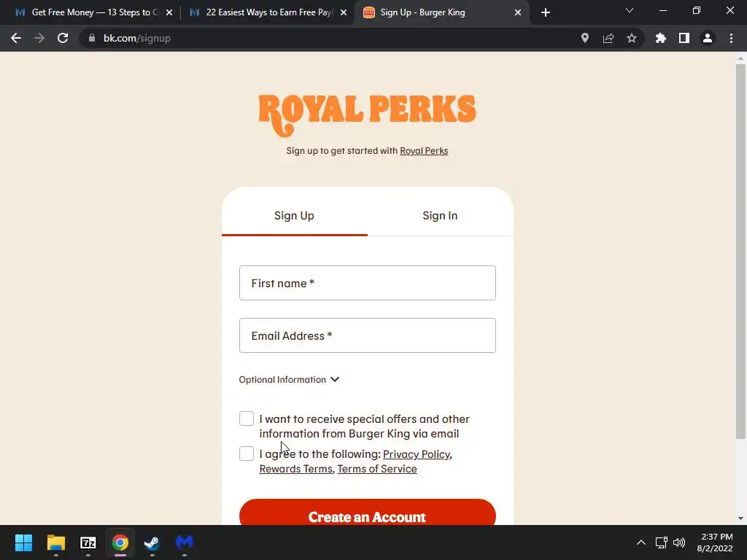Open the Terms of Service link
Screen dimensions: 747x560
coord(377,469)
